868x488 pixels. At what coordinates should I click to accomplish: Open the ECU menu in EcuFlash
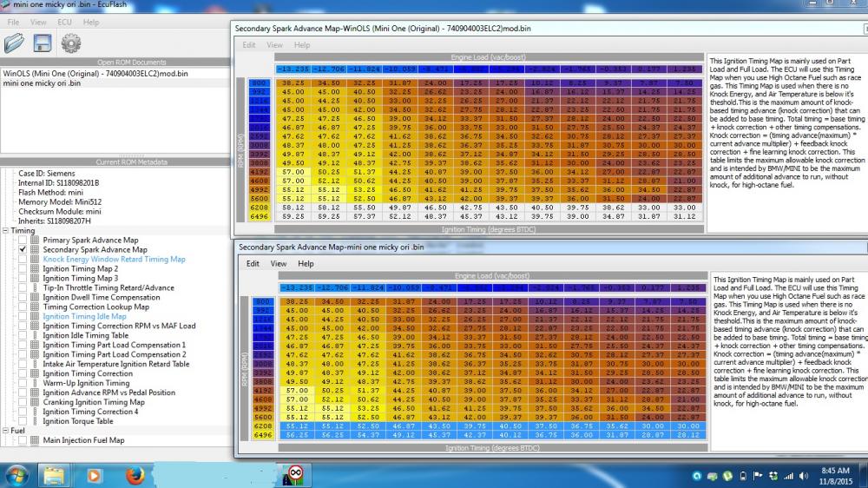(64, 22)
